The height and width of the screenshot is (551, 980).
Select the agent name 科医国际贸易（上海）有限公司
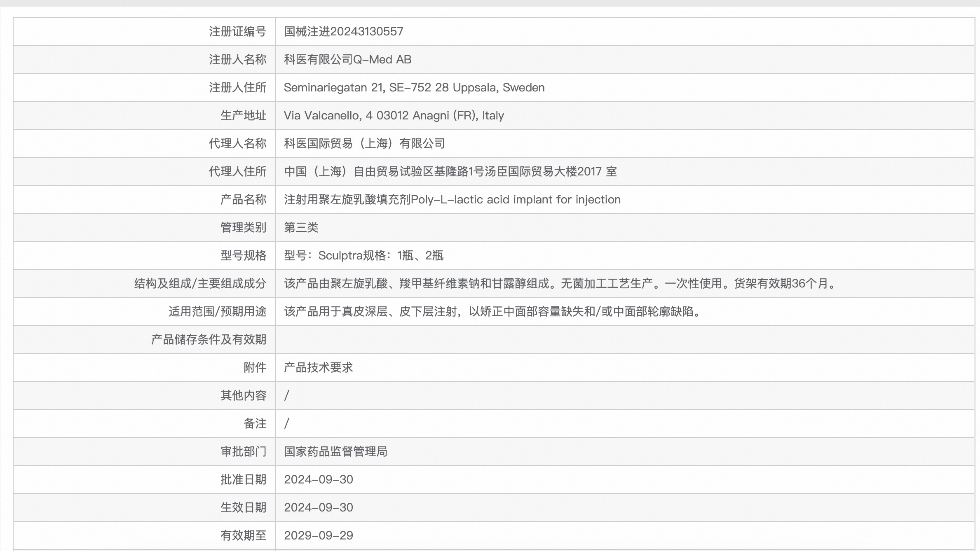364,143
